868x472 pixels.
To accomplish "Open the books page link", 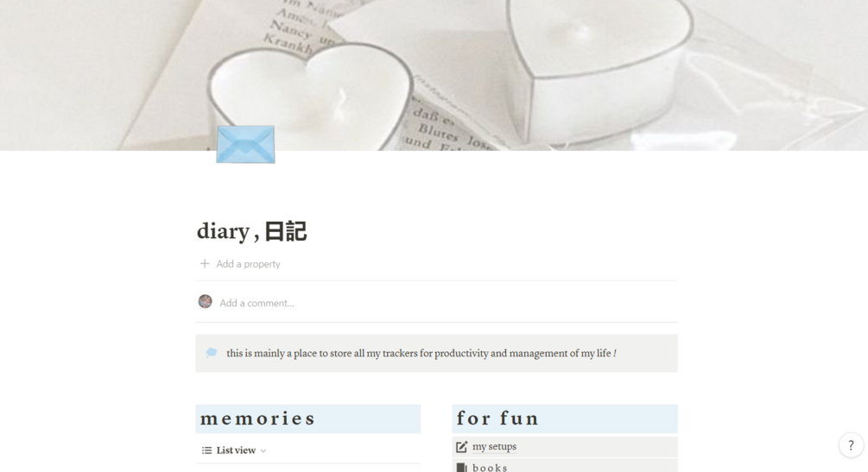I will tap(490, 468).
